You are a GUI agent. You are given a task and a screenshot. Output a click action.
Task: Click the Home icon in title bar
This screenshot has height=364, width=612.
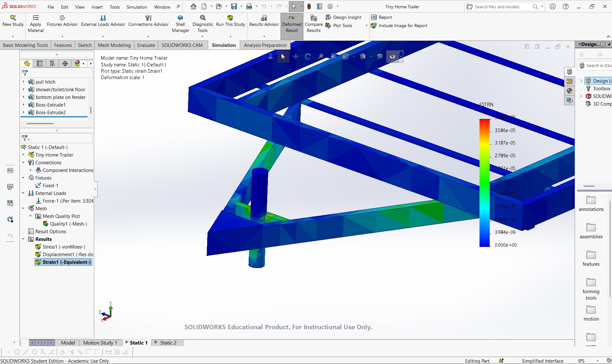(193, 6)
